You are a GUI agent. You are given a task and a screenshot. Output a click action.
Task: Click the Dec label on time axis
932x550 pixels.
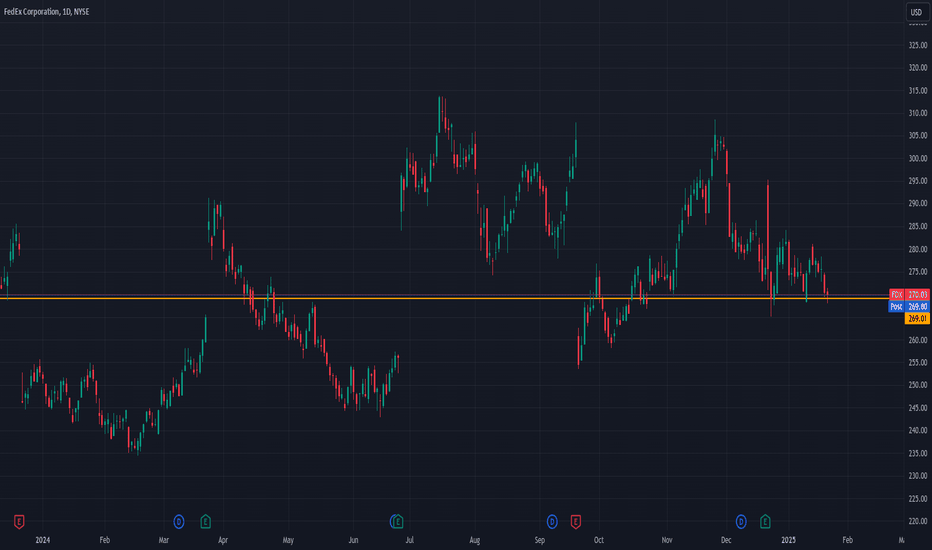tap(726, 540)
